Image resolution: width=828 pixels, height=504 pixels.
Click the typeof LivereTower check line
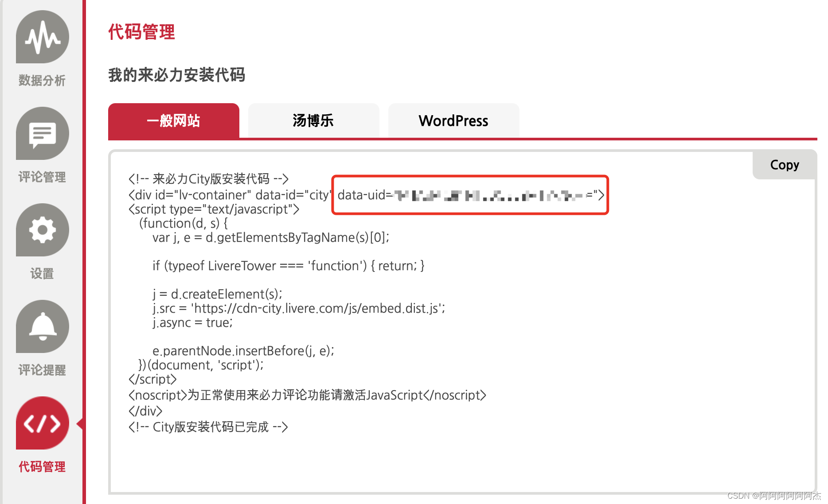pyautogui.click(x=289, y=266)
